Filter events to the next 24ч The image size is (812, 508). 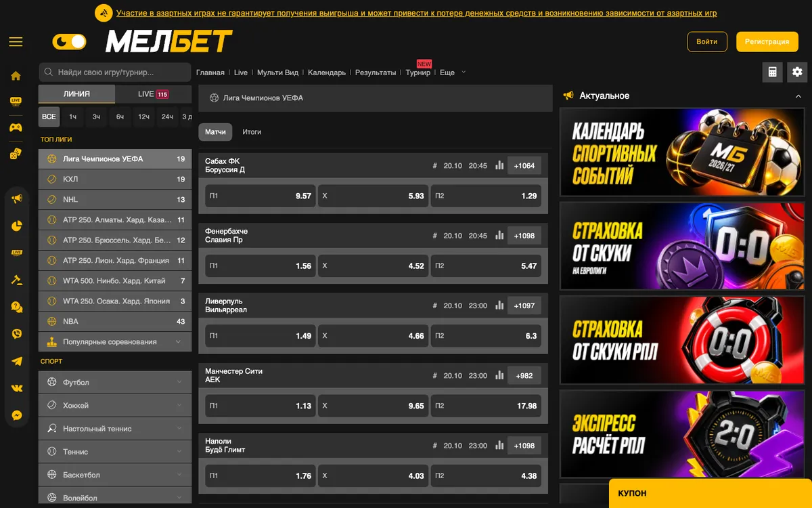coord(167,117)
